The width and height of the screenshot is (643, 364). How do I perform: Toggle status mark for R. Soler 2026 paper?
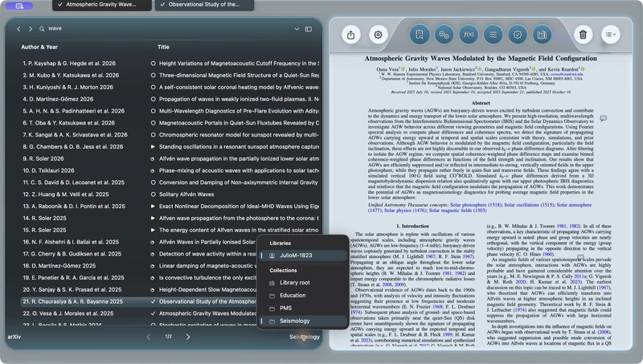click(x=153, y=158)
